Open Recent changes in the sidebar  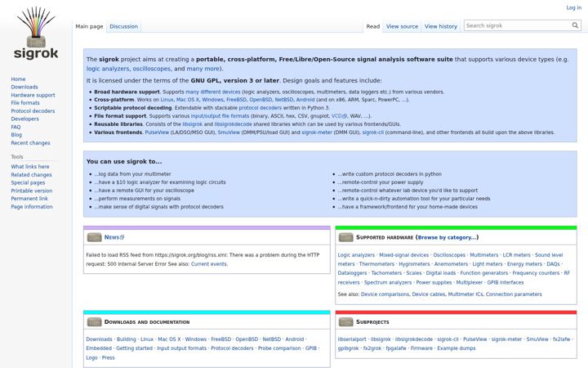[30, 143]
